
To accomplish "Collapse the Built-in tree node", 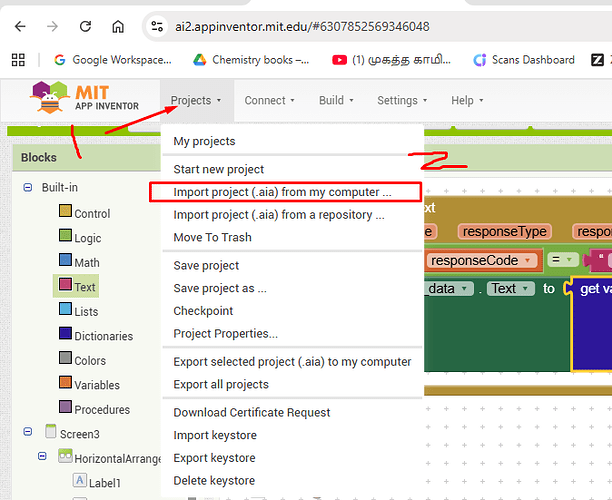I will pyautogui.click(x=28, y=188).
